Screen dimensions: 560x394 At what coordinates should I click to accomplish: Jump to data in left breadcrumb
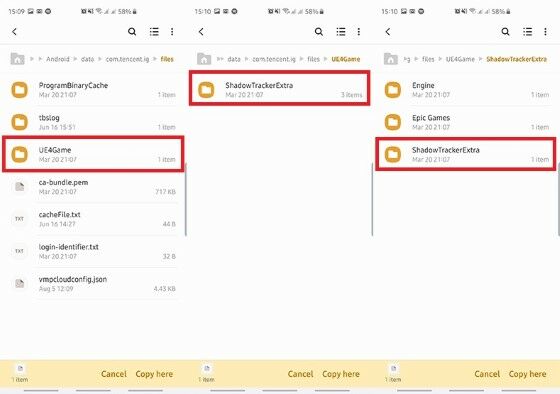[88, 59]
